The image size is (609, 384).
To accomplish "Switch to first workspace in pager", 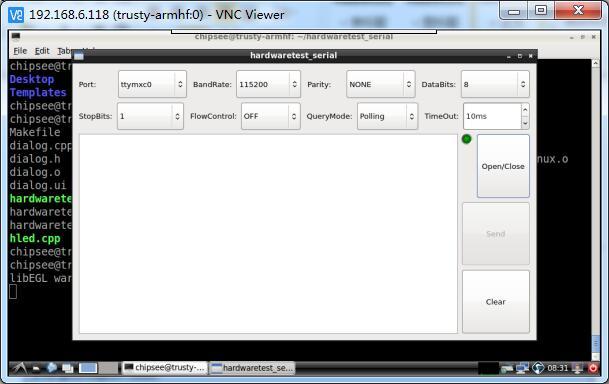I will click(x=88, y=368).
